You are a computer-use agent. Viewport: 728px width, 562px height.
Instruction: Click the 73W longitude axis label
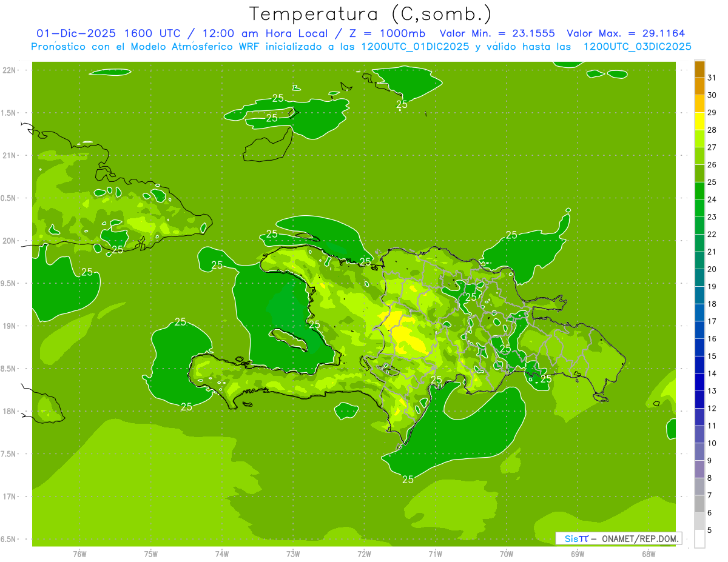coord(293,554)
